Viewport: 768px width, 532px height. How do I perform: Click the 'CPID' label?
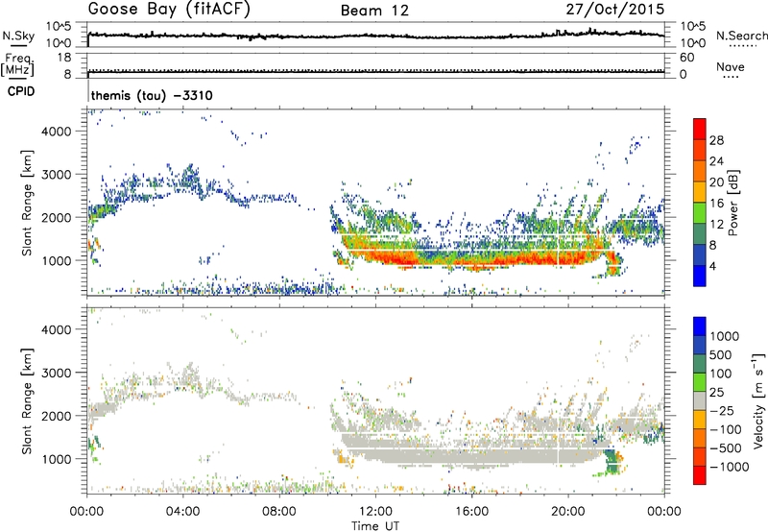pyautogui.click(x=21, y=91)
